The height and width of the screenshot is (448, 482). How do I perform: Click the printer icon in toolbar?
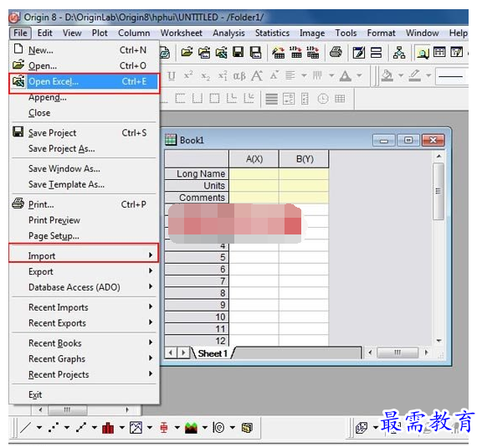pyautogui.click(x=336, y=52)
